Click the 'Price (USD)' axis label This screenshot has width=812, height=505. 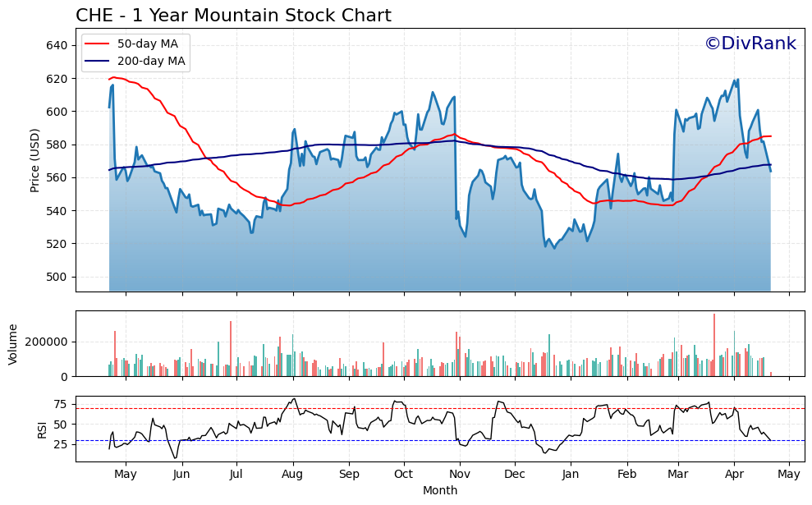pyautogui.click(x=34, y=160)
